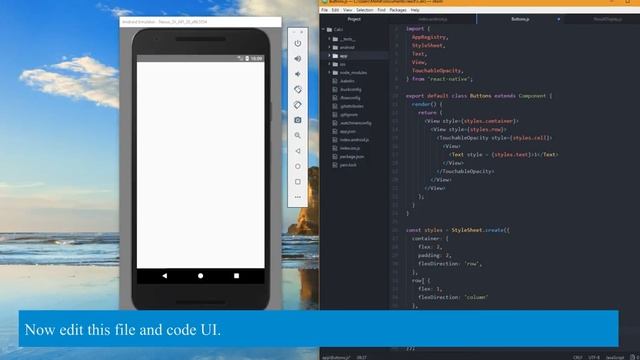The height and width of the screenshot is (360, 640).
Task: Click the file path in Atom status bar
Action: pyautogui.click(x=336, y=358)
